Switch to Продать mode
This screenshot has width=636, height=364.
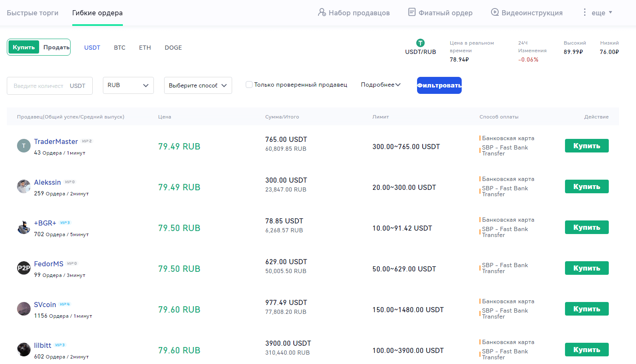tap(56, 47)
